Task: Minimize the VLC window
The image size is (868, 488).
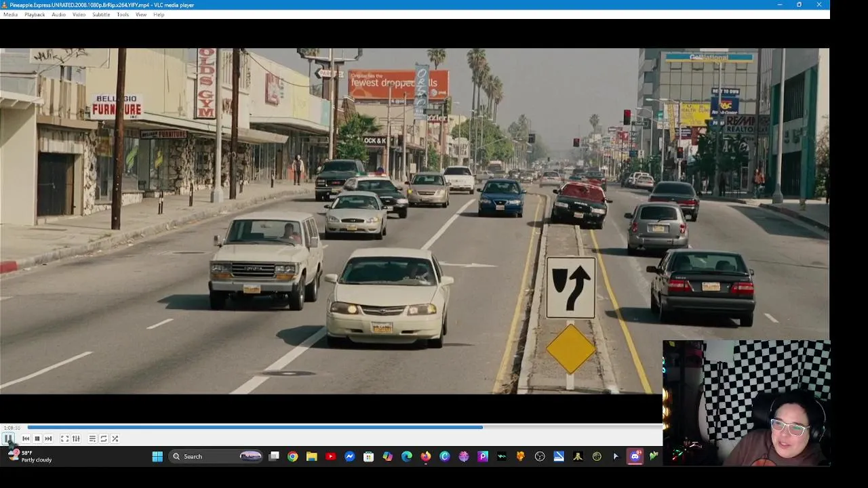Action: click(779, 5)
